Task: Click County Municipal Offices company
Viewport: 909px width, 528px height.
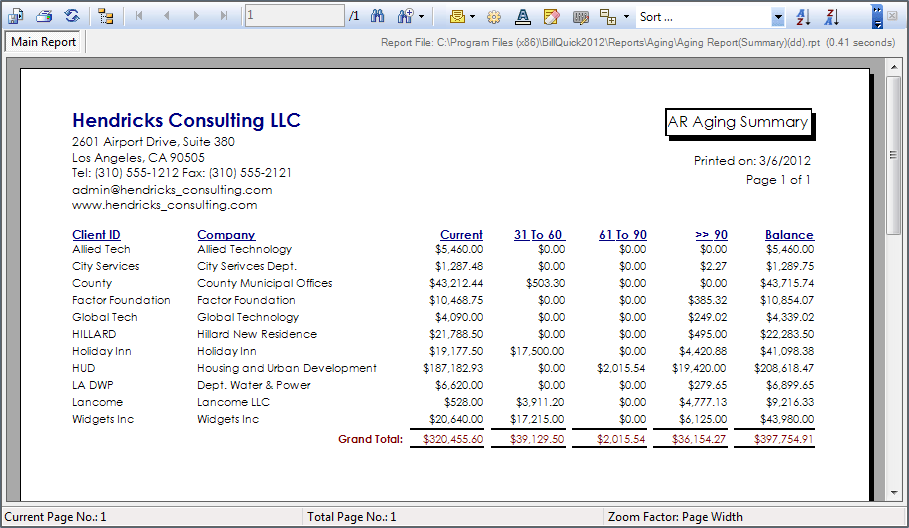Action: [x=264, y=283]
